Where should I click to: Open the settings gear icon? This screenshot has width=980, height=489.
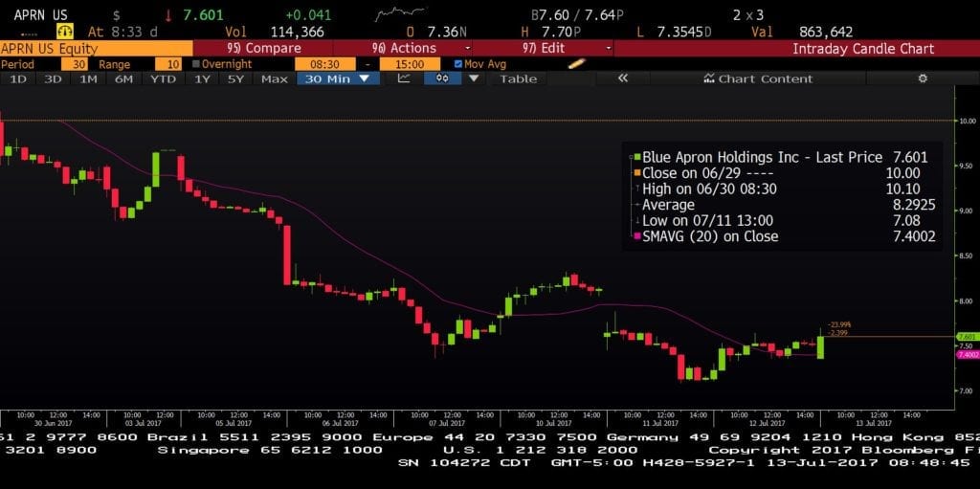(923, 78)
